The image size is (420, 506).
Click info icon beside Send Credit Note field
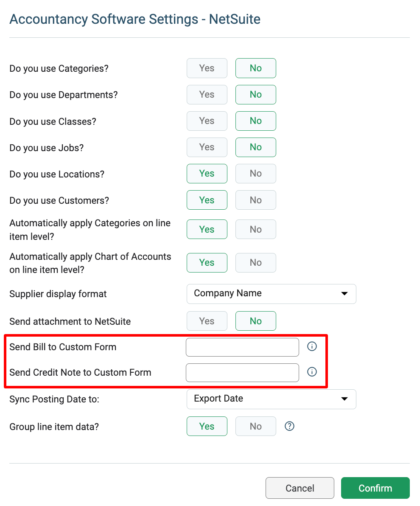312,372
